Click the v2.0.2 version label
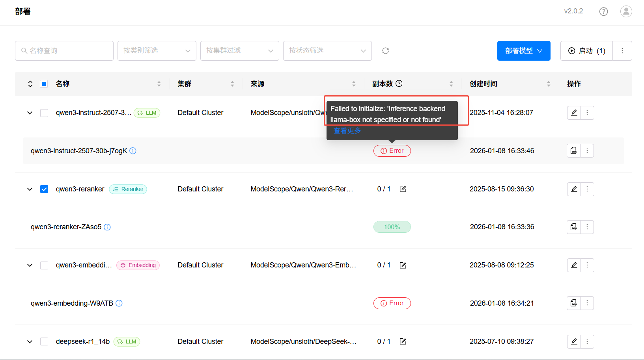Viewport: 644px width, 360px height. click(573, 11)
